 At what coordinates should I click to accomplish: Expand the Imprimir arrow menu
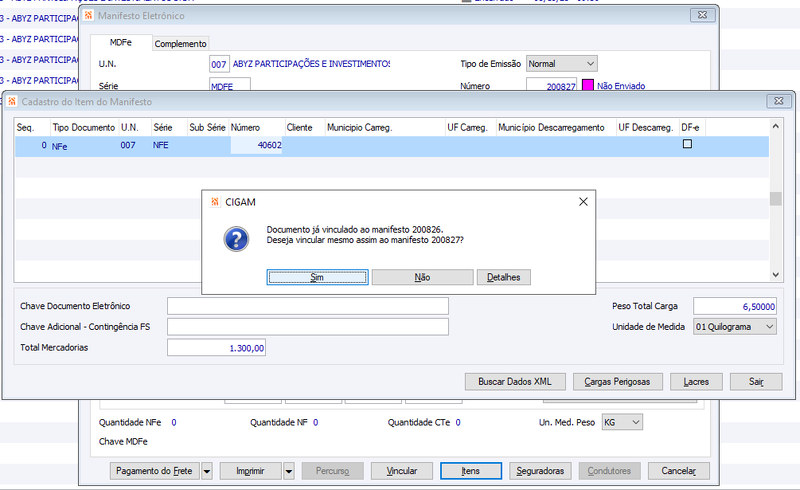tap(289, 471)
